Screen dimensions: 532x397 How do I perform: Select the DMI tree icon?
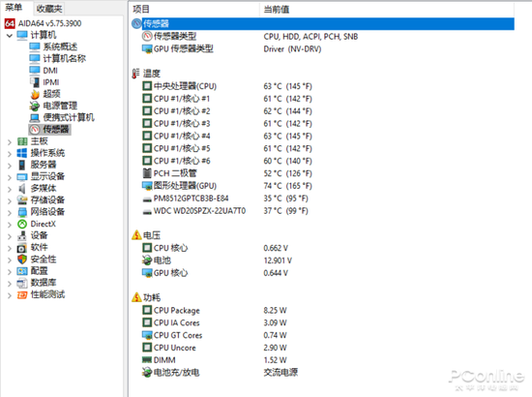click(34, 71)
